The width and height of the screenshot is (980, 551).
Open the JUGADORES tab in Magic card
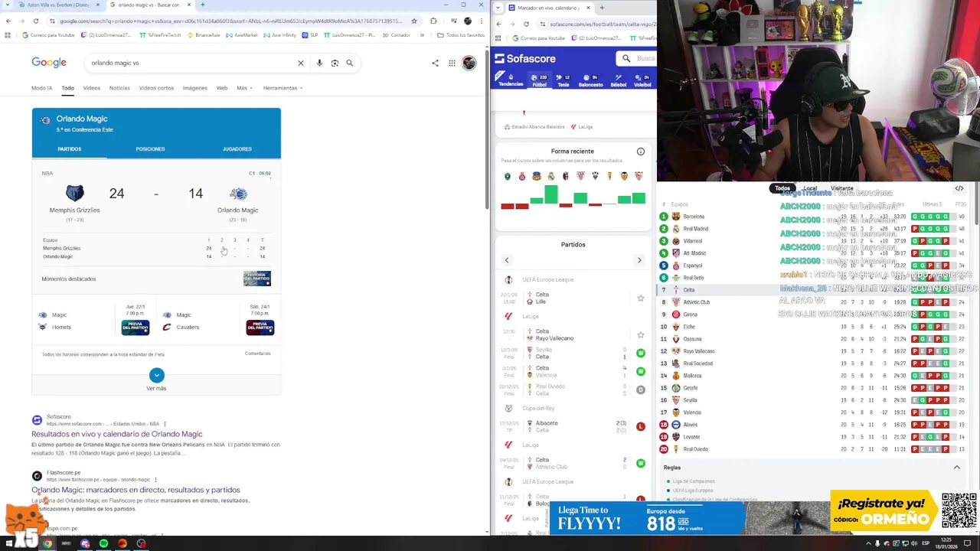(x=237, y=149)
